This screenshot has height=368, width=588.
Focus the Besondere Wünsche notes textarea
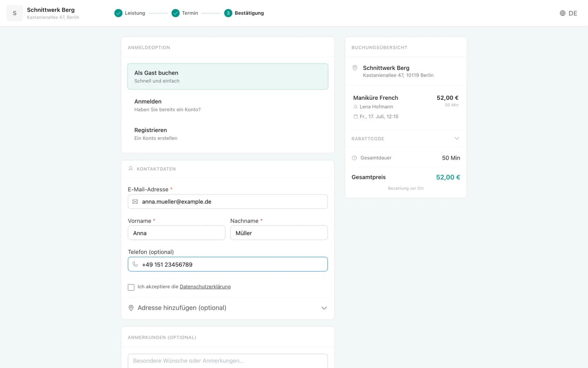click(228, 361)
